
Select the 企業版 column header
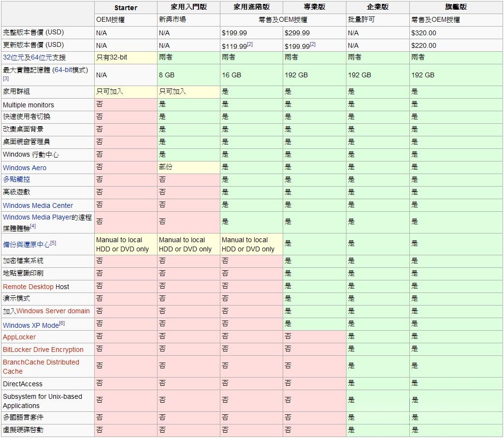tap(378, 7)
